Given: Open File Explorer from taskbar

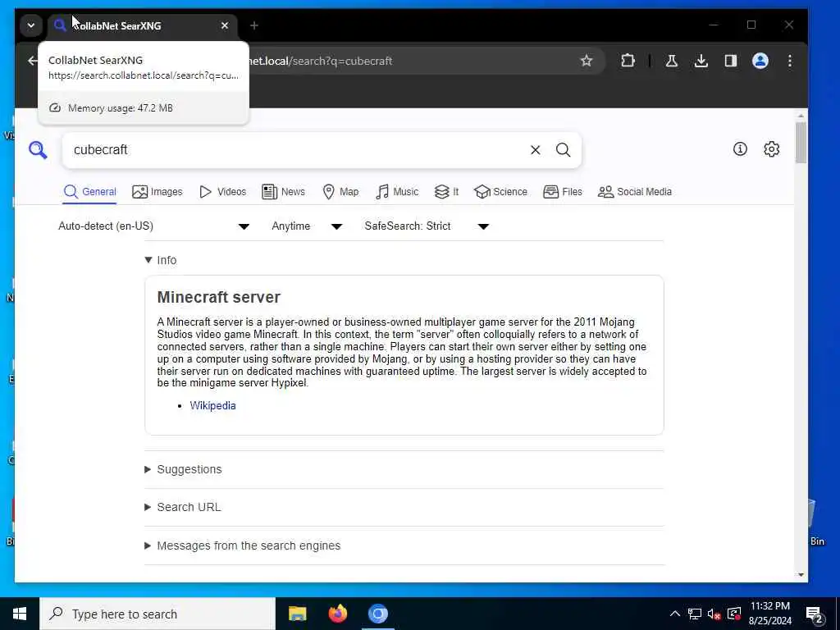Looking at the screenshot, I should point(297,614).
